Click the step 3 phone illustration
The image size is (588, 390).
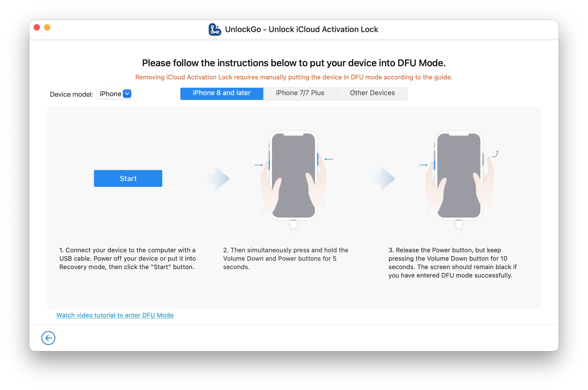pos(459,176)
